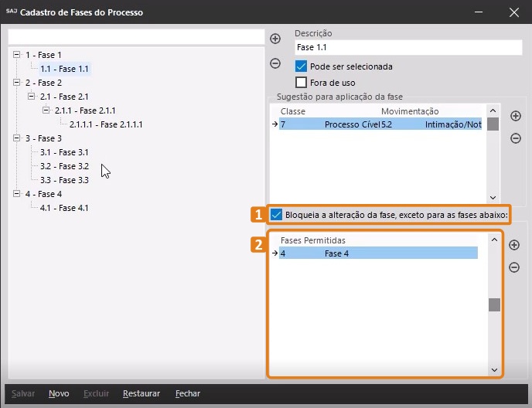Close the Cadastro de Fases do Processo window
The height and width of the screenshot is (408, 532).
tap(513, 12)
